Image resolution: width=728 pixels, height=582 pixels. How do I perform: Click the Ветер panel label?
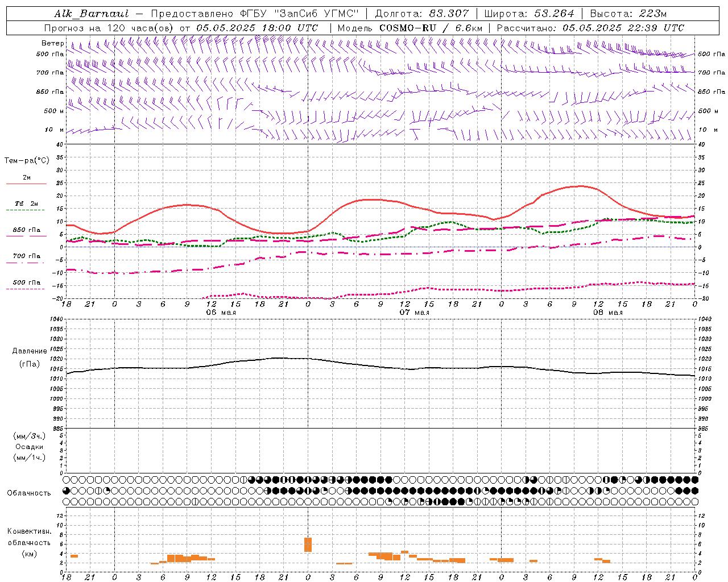point(53,43)
